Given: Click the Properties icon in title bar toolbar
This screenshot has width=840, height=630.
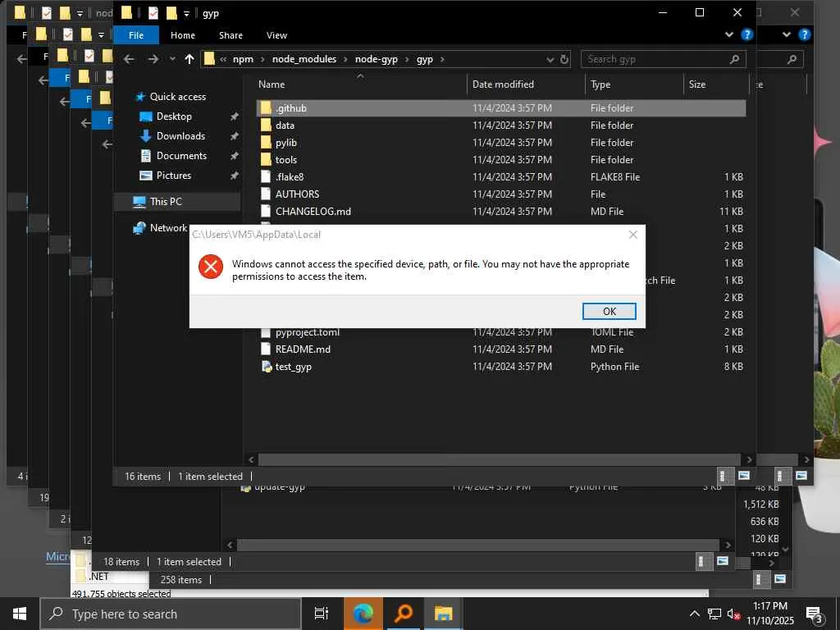Looking at the screenshot, I should point(153,13).
